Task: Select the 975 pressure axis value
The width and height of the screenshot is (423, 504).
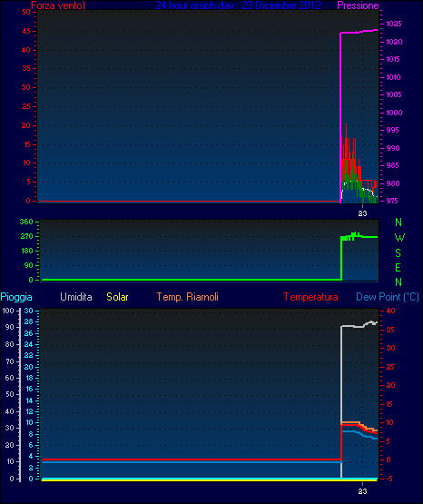Action: [x=392, y=201]
